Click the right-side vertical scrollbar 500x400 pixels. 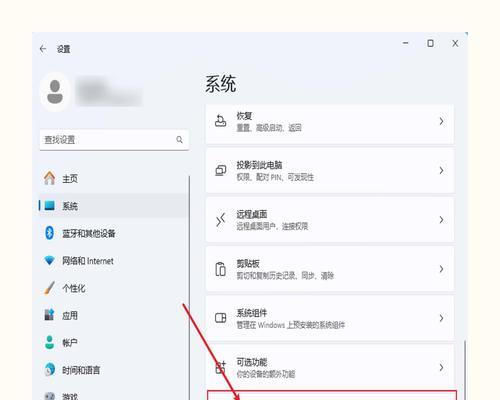(x=464, y=369)
